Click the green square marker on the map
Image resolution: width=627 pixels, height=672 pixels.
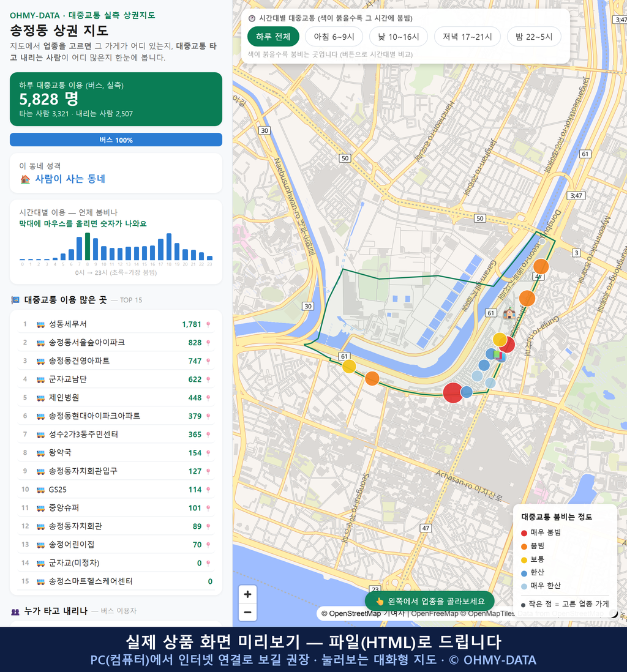pyautogui.click(x=497, y=354)
